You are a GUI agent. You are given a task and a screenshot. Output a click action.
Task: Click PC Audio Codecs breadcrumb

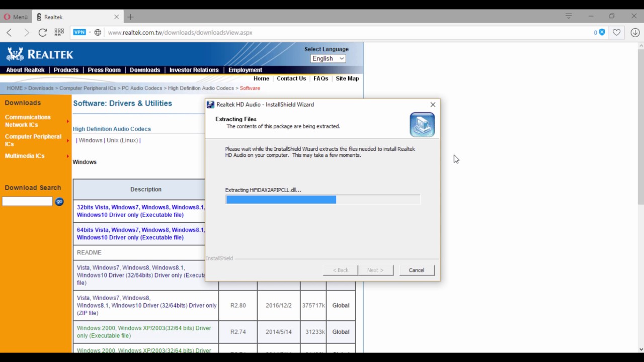point(142,88)
